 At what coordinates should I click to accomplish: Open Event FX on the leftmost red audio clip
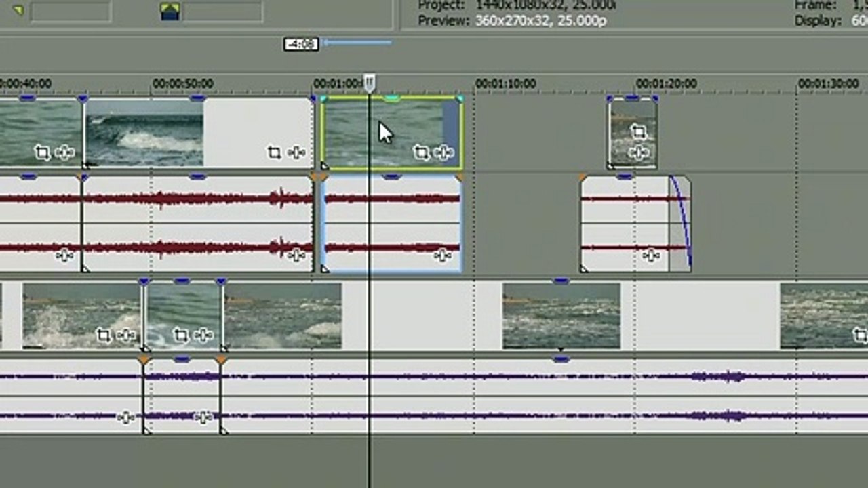tap(64, 256)
